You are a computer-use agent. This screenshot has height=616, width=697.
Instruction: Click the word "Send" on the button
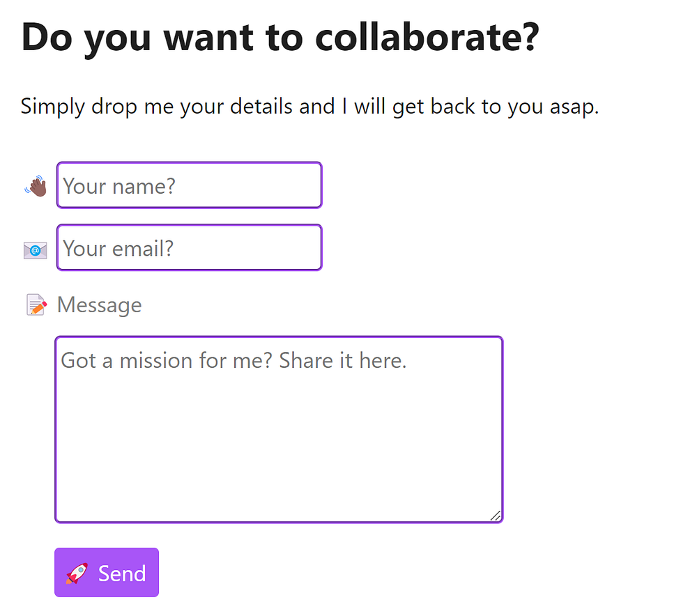pyautogui.click(x=122, y=573)
